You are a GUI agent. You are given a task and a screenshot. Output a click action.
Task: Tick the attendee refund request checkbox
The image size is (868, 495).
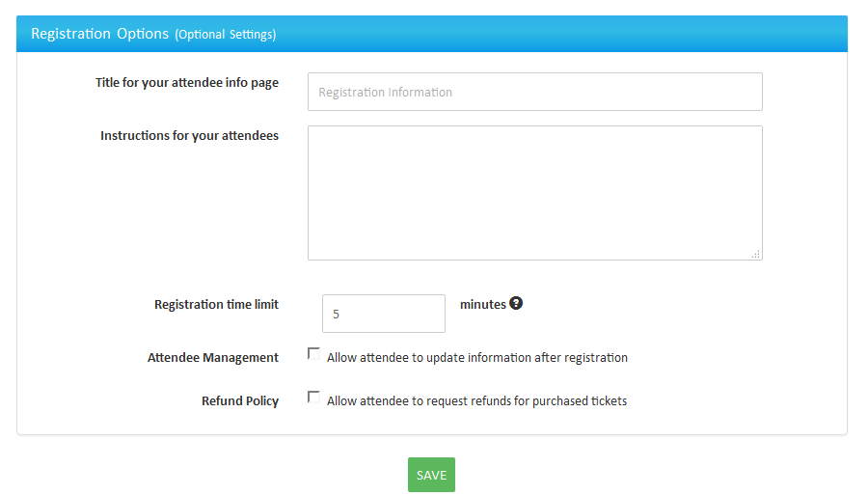[x=313, y=398]
